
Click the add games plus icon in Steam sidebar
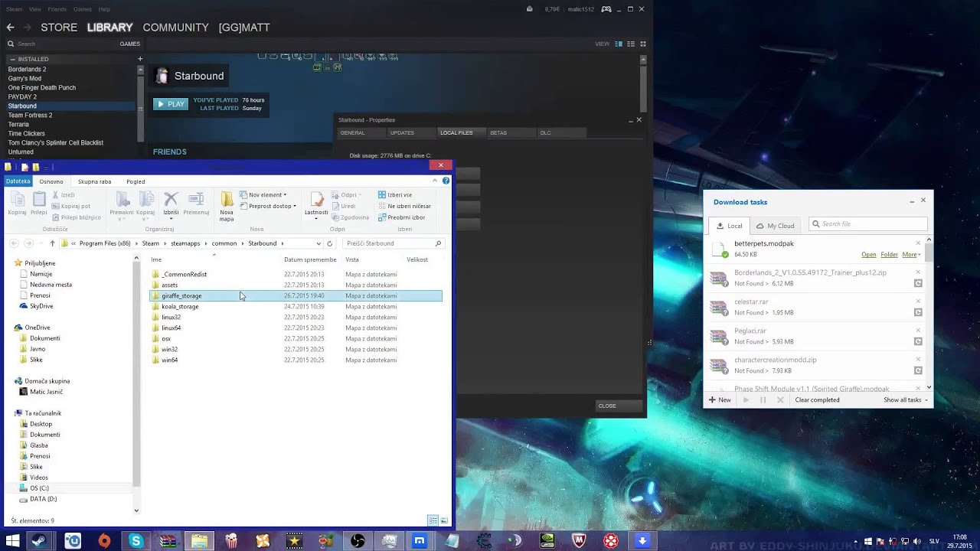point(140,59)
